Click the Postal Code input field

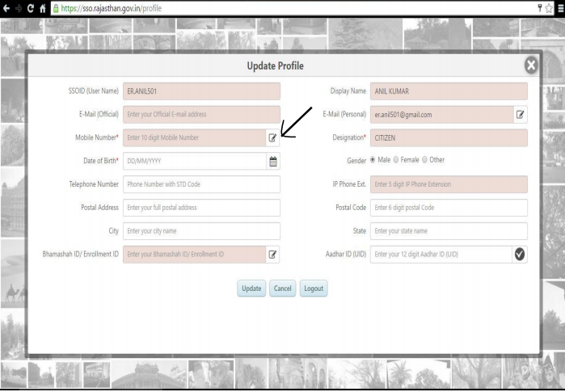point(449,208)
